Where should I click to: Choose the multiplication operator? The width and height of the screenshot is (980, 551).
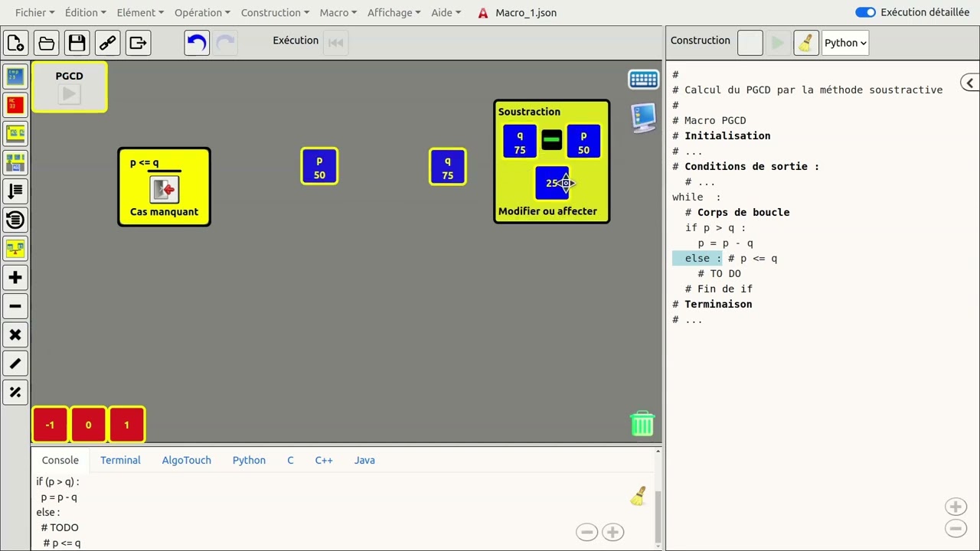[15, 334]
